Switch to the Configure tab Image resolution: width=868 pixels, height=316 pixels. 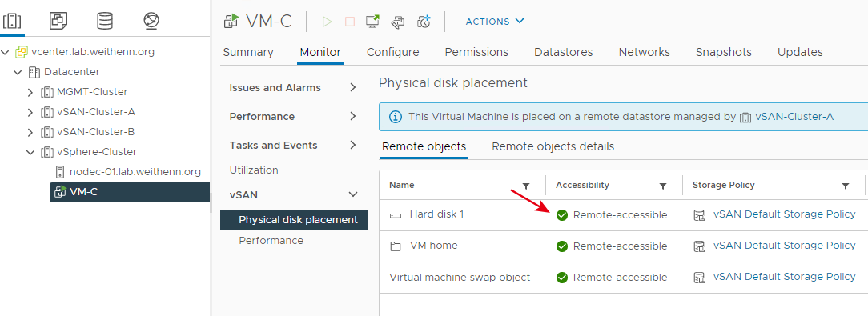pos(392,52)
